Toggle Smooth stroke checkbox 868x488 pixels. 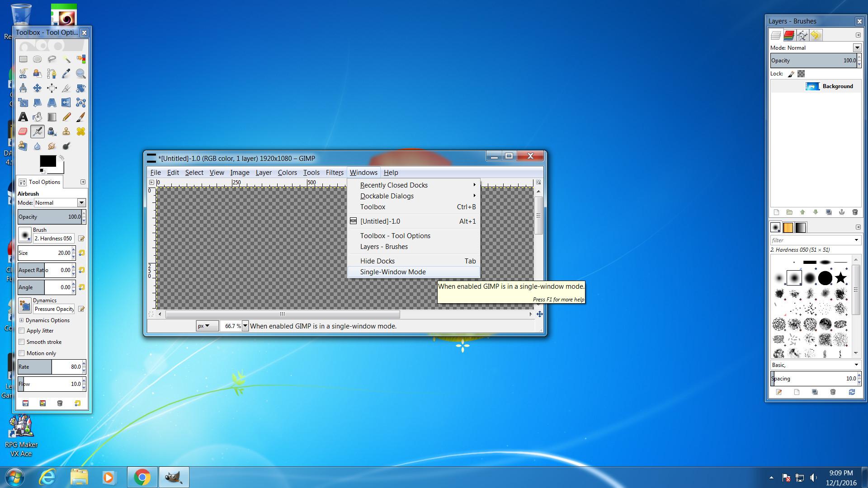[22, 342]
